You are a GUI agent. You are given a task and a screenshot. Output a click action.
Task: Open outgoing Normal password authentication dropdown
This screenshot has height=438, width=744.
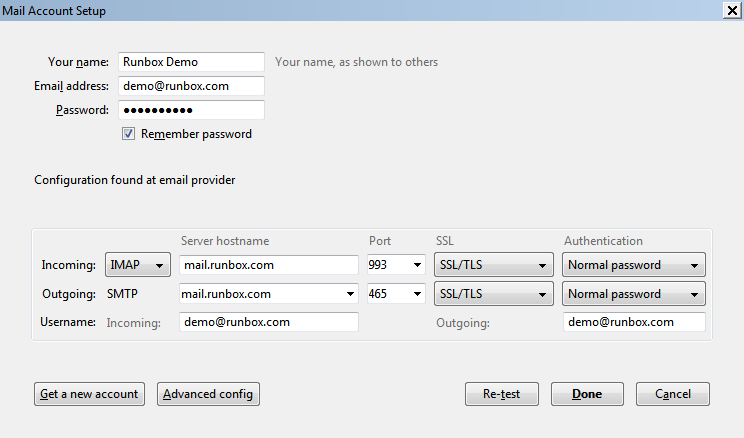click(x=634, y=294)
